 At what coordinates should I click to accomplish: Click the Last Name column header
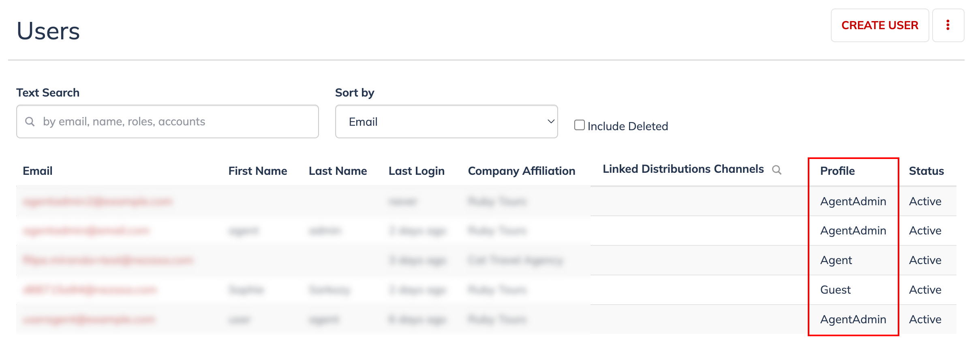[338, 171]
